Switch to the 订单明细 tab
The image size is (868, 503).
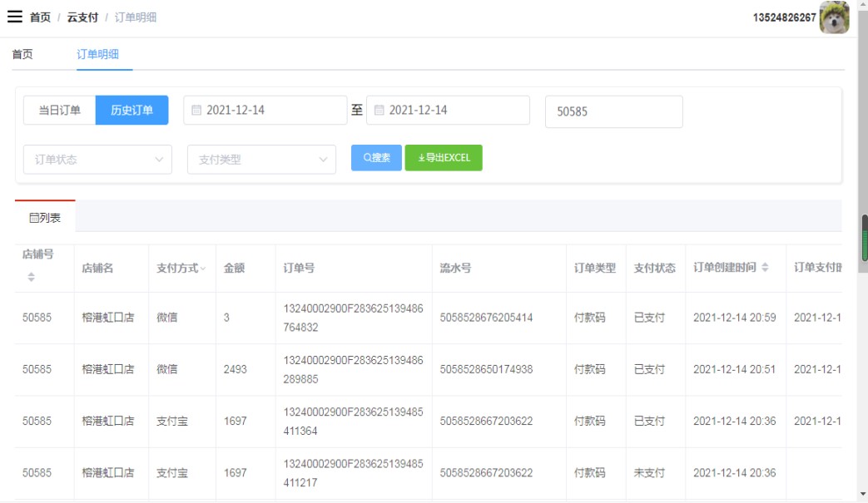click(97, 54)
